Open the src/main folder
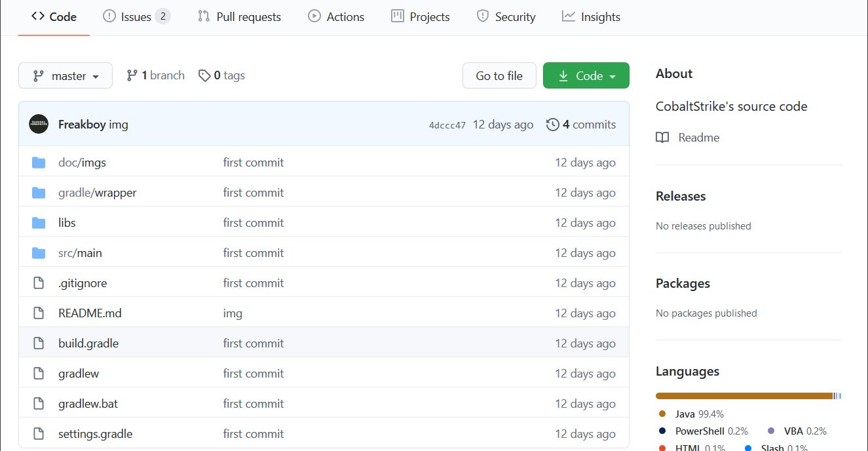868x451 pixels. pyautogui.click(x=80, y=253)
